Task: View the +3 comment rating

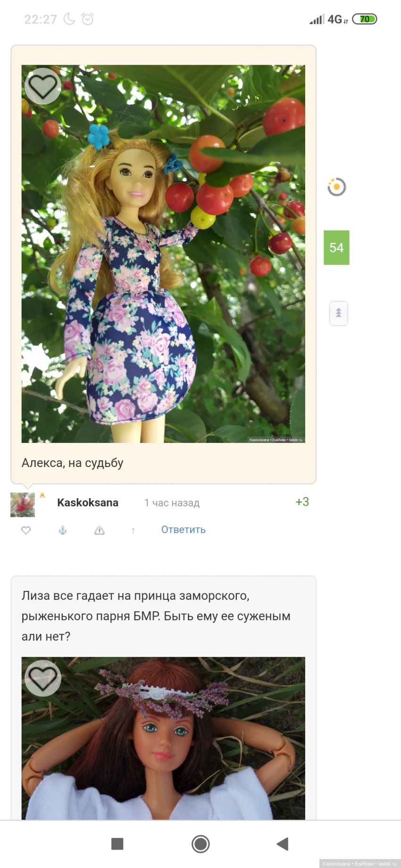Action: (x=302, y=502)
